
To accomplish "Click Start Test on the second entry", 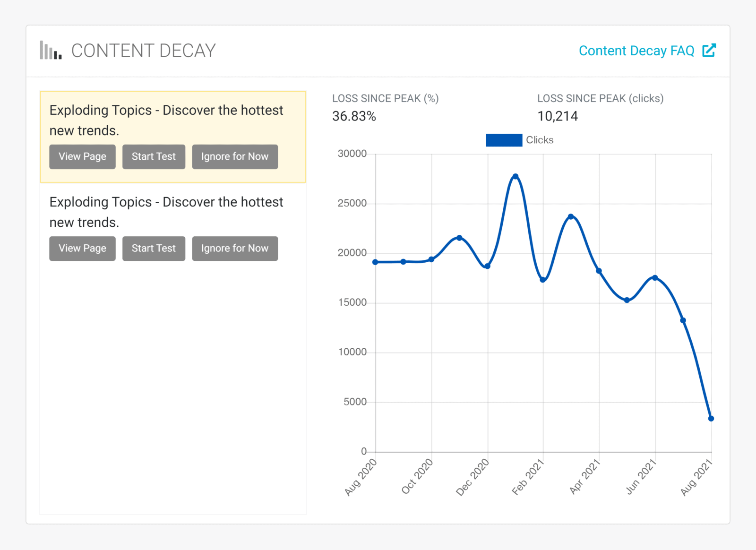I will [154, 248].
